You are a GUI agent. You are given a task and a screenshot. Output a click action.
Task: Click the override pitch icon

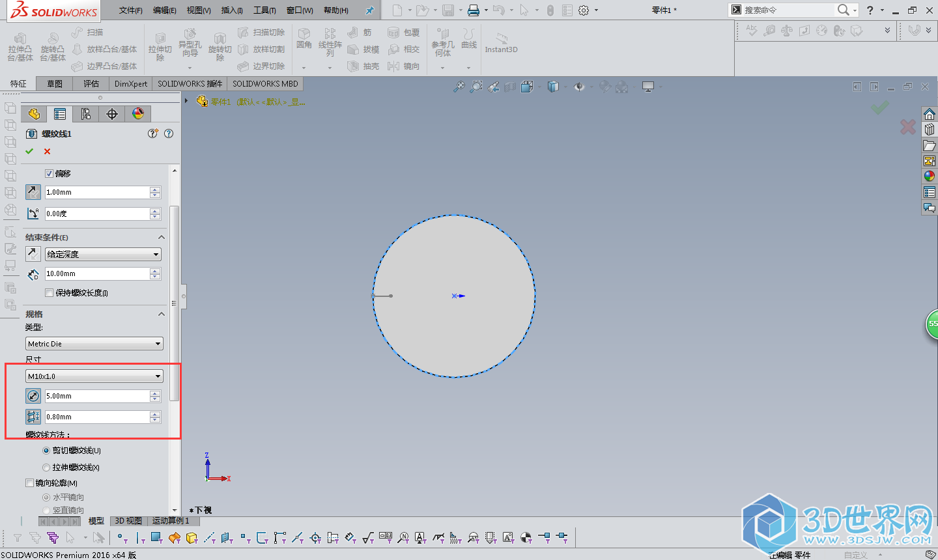tap(33, 417)
